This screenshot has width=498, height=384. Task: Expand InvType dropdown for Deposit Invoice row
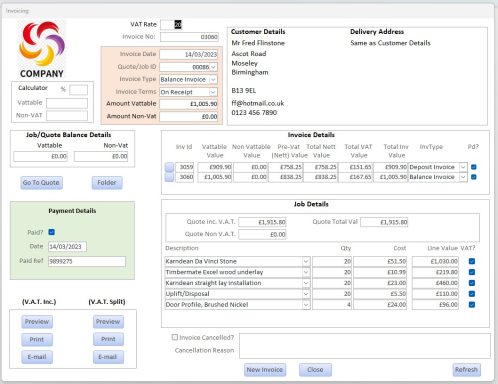point(463,167)
